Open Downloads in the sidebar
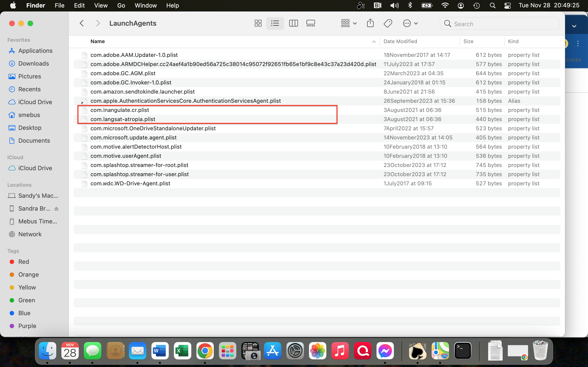Screen dimensions: 588x367 [x=34, y=64]
